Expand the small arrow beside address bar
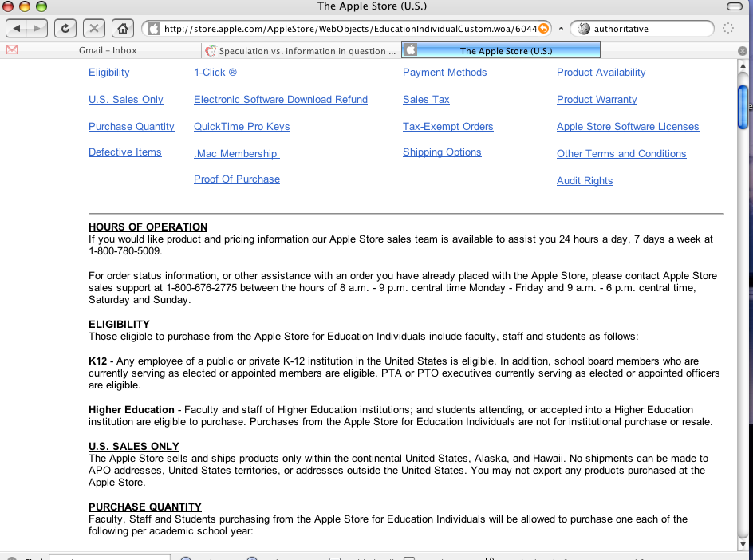Screen dimensions: 753x560 point(561,29)
